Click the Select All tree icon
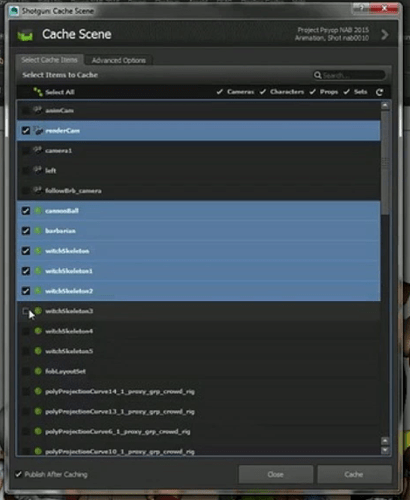The width and height of the screenshot is (410, 500). tap(38, 92)
